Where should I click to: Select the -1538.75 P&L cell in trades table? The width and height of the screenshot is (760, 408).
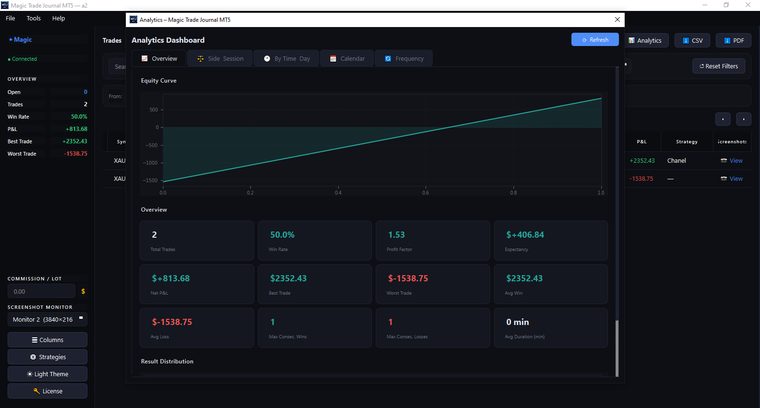[641, 178]
